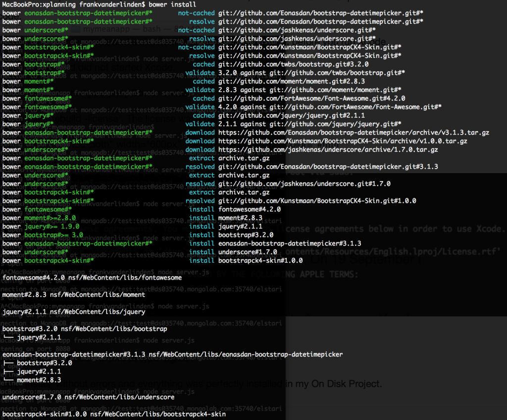This screenshot has width=507, height=420.
Task: Click the "extract" keyword on the bootstrapck4-skin line
Action: pyautogui.click(x=202, y=192)
